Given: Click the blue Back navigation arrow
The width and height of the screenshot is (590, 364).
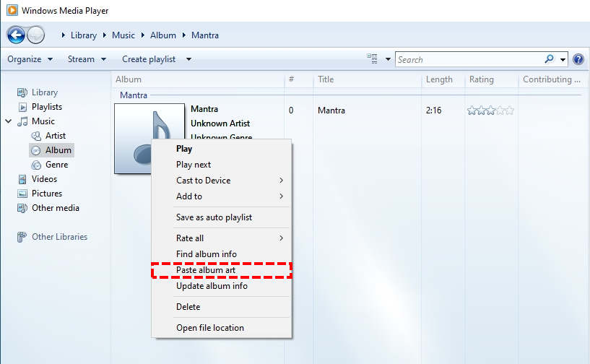Looking at the screenshot, I should click(x=16, y=35).
